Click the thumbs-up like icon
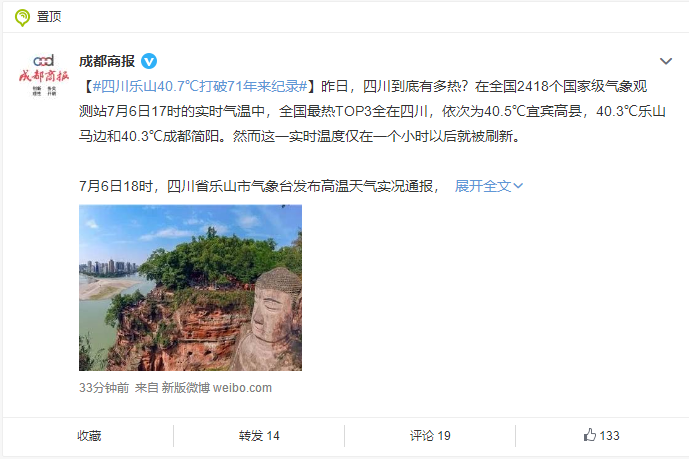 [x=590, y=435]
